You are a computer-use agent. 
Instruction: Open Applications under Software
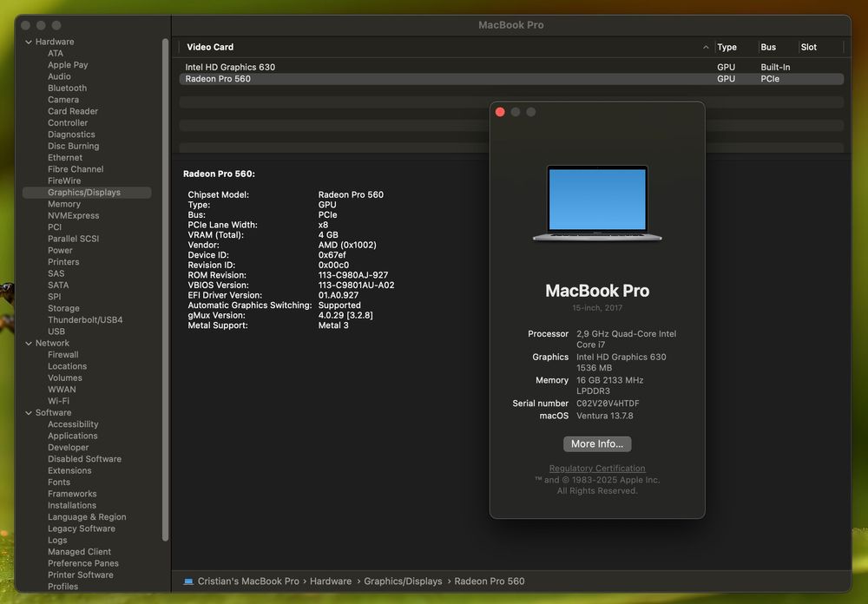[x=73, y=437]
